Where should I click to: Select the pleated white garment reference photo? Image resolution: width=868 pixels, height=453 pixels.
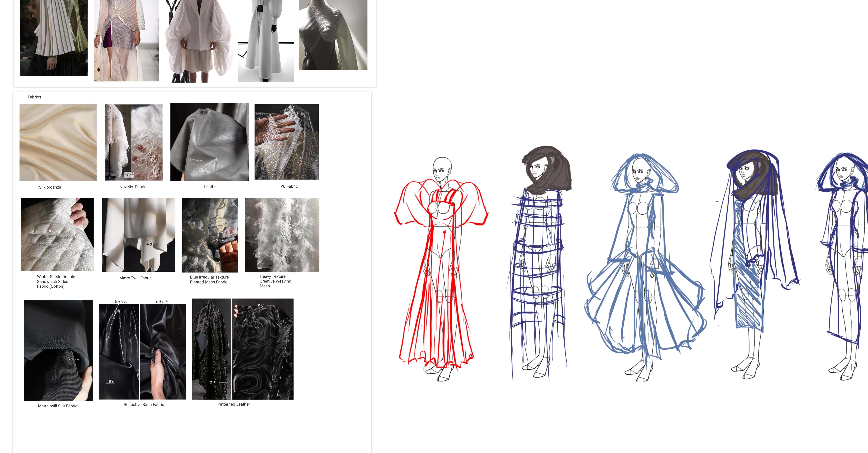coord(54,38)
